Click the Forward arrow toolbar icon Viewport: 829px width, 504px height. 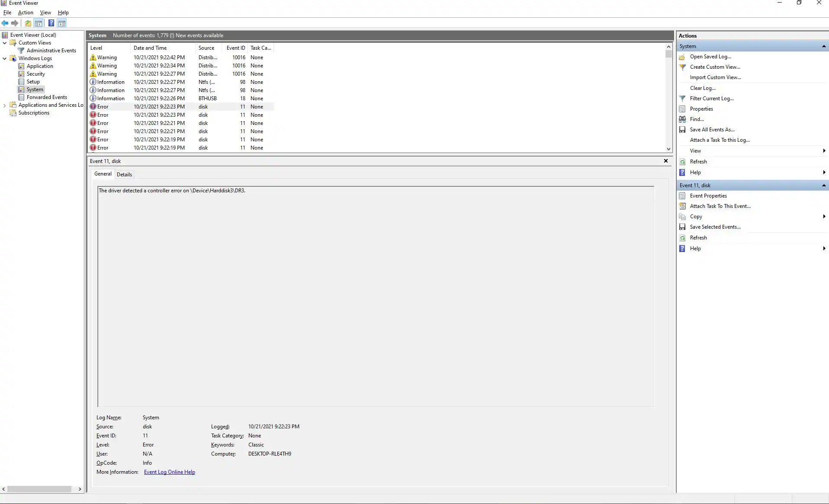click(x=15, y=23)
